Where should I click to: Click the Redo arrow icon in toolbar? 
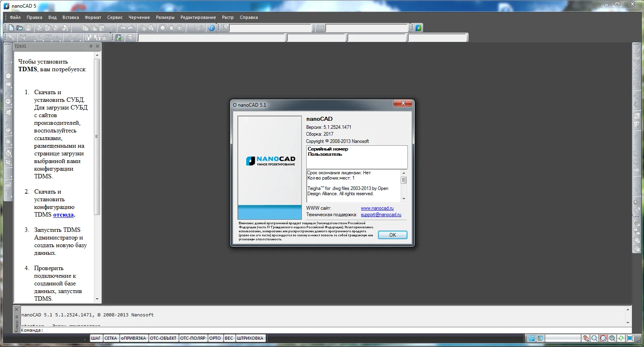pos(131,28)
